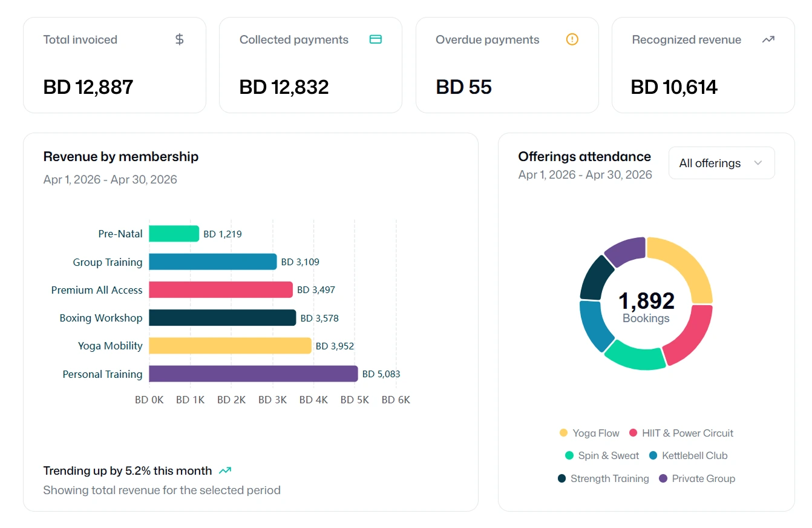Click the Premium All Access axis label
This screenshot has width=812, height=528.
(97, 290)
